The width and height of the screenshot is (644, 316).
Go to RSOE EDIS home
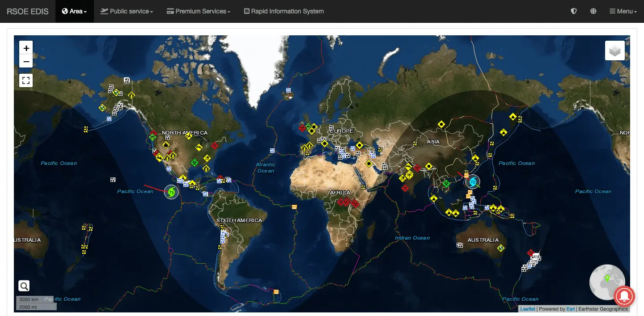click(28, 11)
